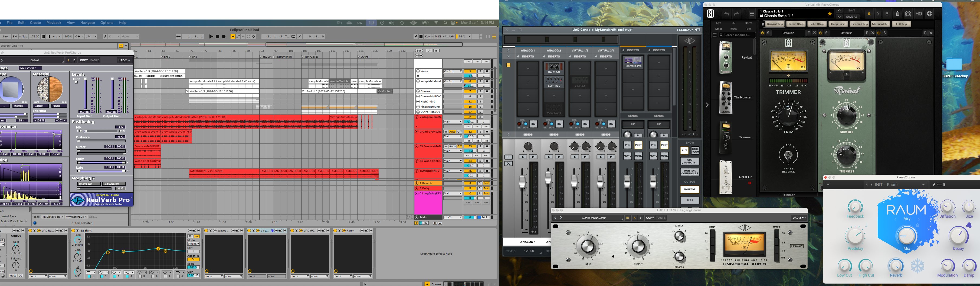This screenshot has height=286, width=980.
Task: Click the Raum freeze snowflake icon
Action: pos(917,266)
